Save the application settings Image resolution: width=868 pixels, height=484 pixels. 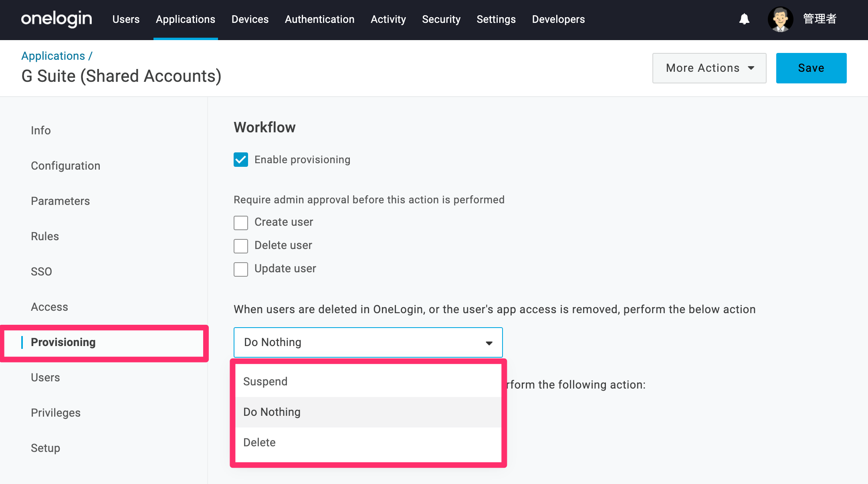pyautogui.click(x=811, y=68)
